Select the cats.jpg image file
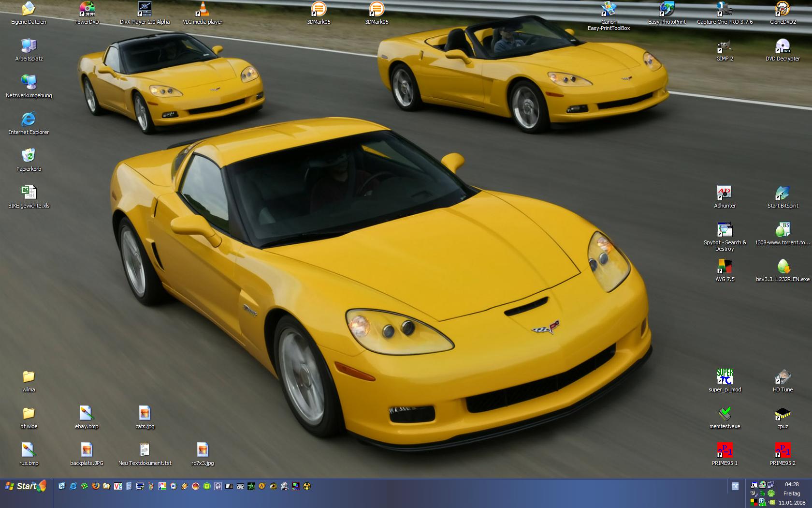The width and height of the screenshot is (812, 508). point(145,414)
